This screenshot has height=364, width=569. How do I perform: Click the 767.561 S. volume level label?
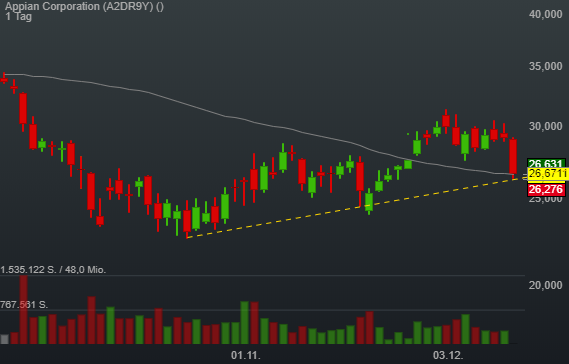pyautogui.click(x=24, y=304)
